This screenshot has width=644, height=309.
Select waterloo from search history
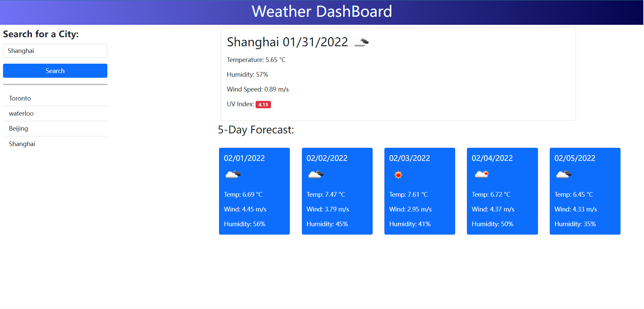21,114
